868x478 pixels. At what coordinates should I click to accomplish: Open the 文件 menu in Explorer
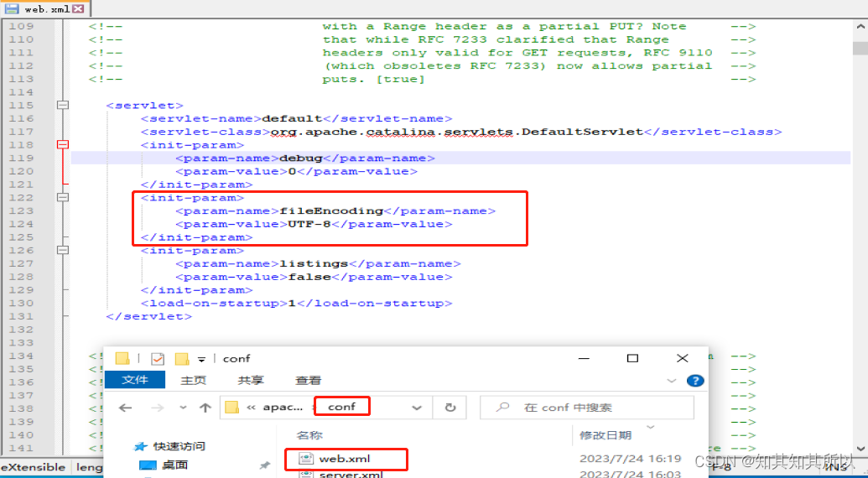(135, 380)
